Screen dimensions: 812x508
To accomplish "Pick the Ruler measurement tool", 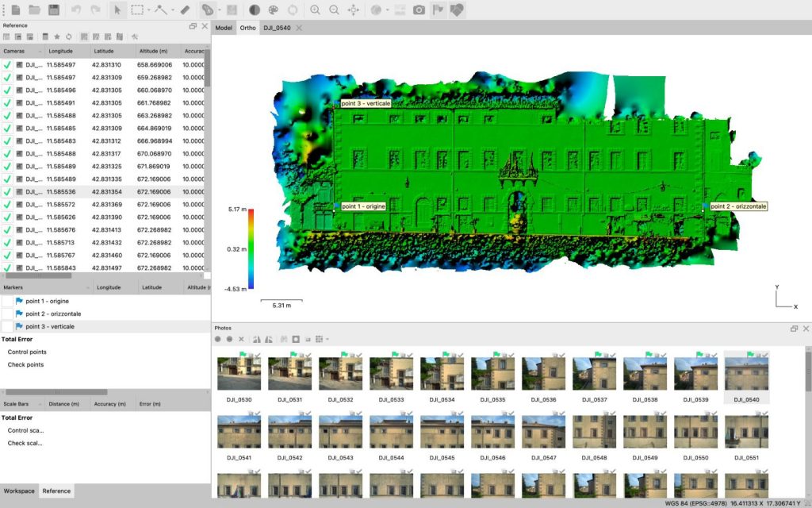I will click(x=185, y=10).
